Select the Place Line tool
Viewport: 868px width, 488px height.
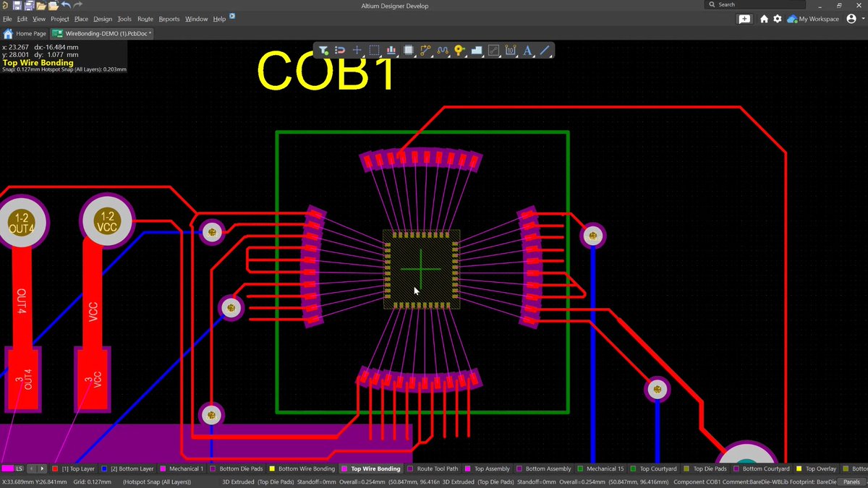[545, 51]
